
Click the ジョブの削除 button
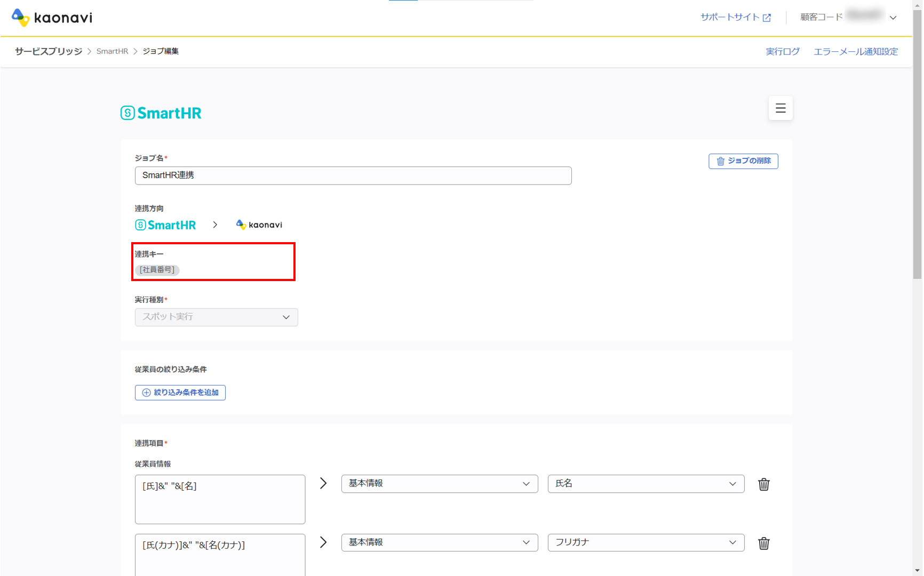[x=743, y=161]
